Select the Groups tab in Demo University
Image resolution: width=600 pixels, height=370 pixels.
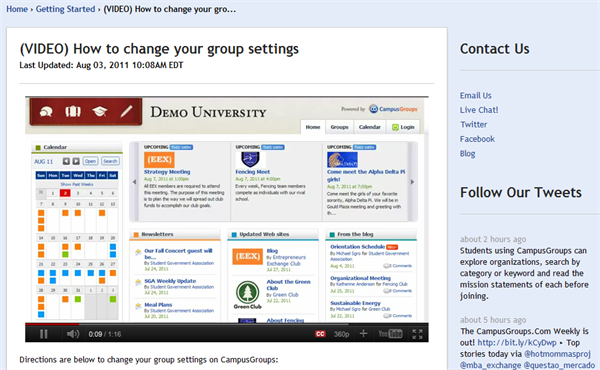pos(339,127)
